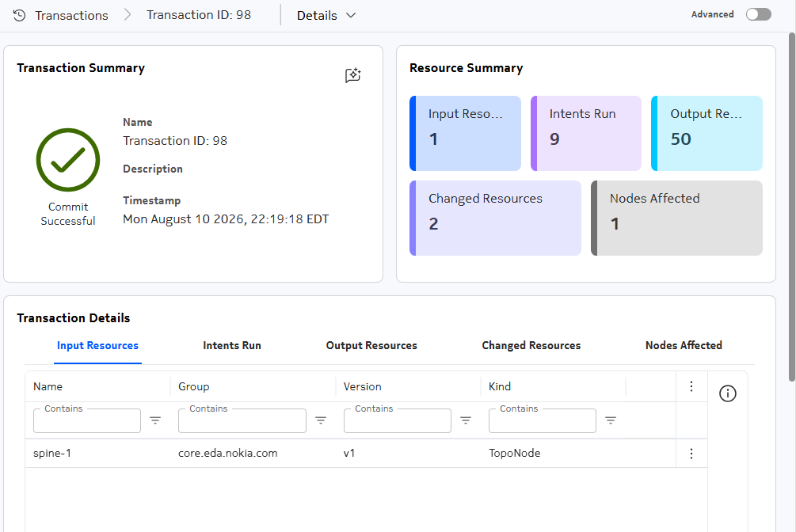Select the spine-1 name cell

coord(51,454)
